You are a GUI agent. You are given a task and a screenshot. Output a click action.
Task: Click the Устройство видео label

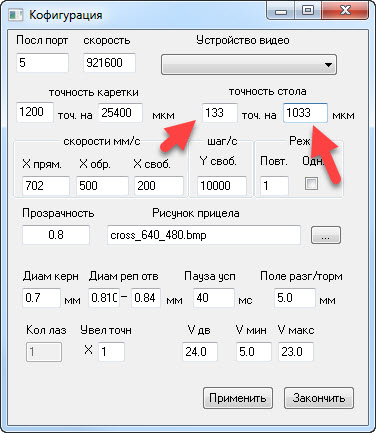pos(243,41)
